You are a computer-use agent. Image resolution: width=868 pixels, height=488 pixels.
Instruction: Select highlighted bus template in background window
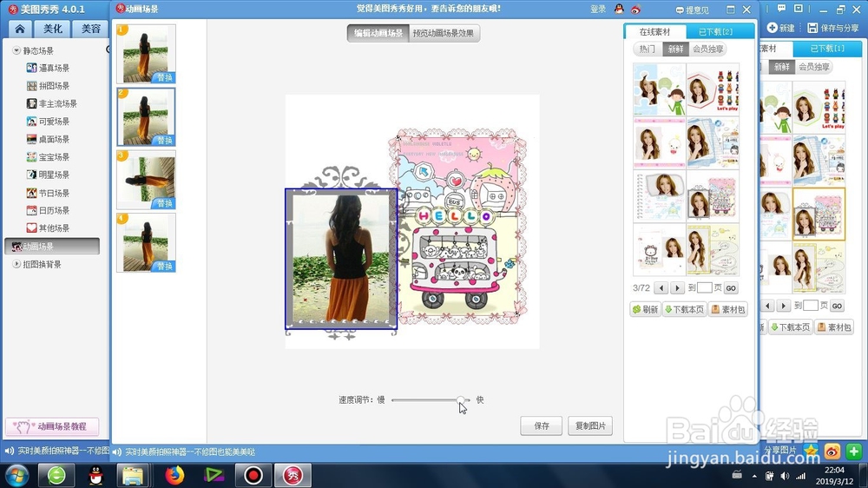(x=819, y=214)
